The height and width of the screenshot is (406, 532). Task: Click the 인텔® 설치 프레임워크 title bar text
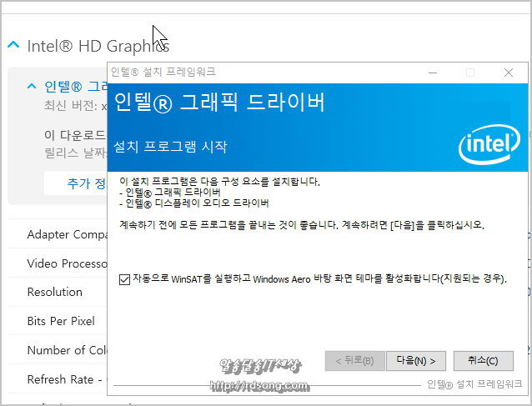(x=163, y=72)
